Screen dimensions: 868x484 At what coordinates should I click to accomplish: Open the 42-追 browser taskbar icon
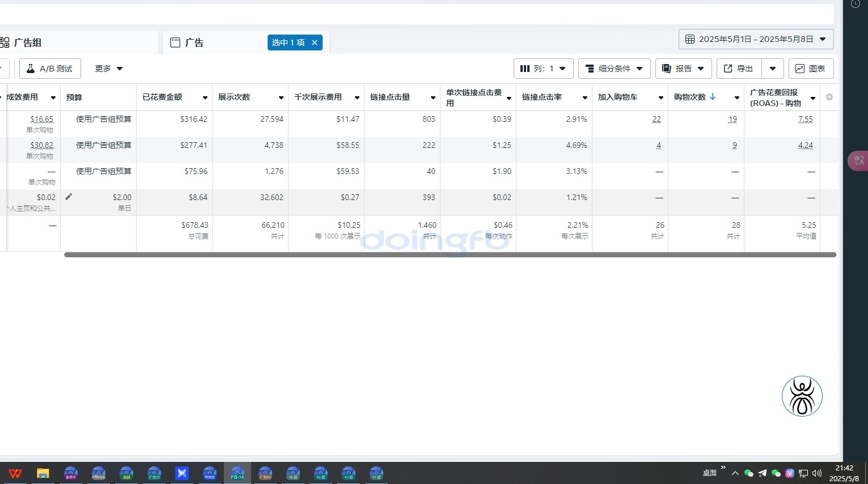click(321, 473)
